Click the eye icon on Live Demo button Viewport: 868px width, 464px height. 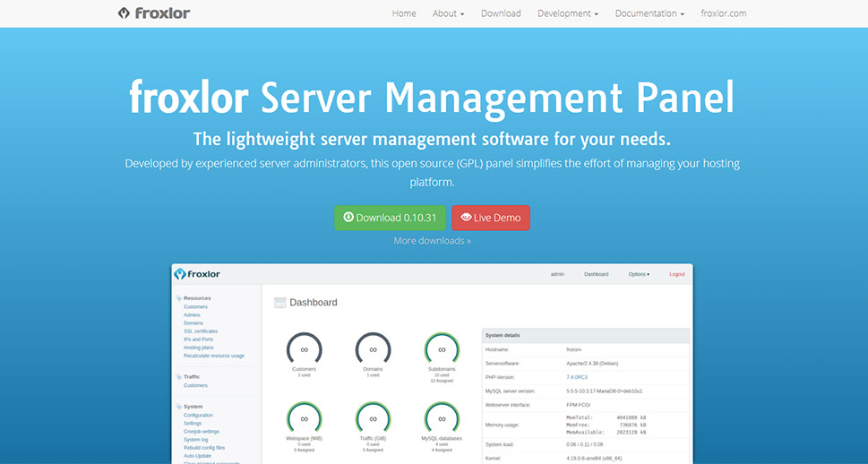tap(466, 218)
